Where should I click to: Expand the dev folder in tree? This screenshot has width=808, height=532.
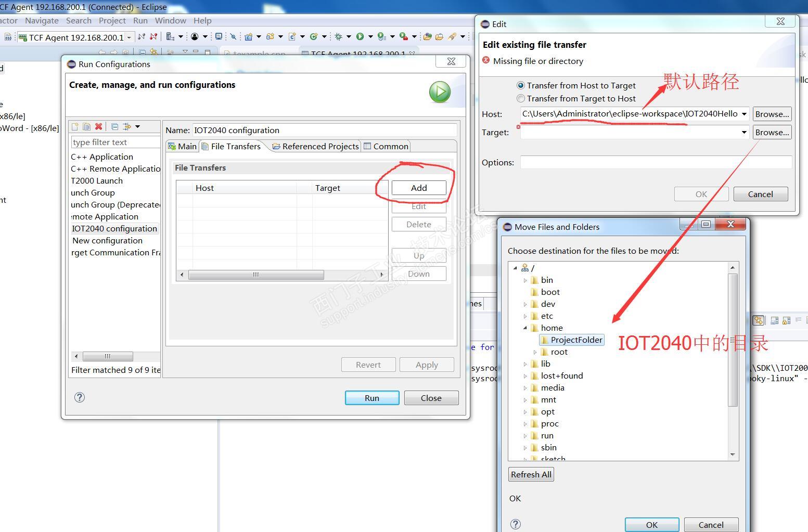pos(525,304)
